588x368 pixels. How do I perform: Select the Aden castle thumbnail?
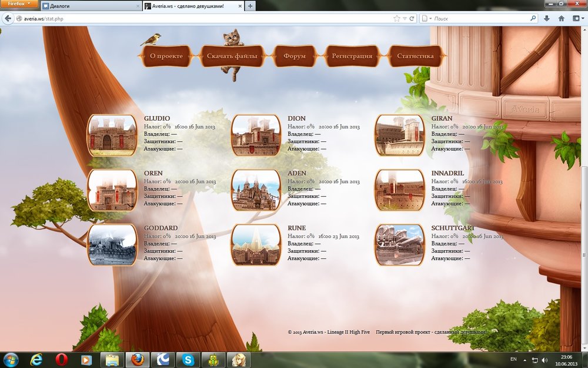(256, 190)
